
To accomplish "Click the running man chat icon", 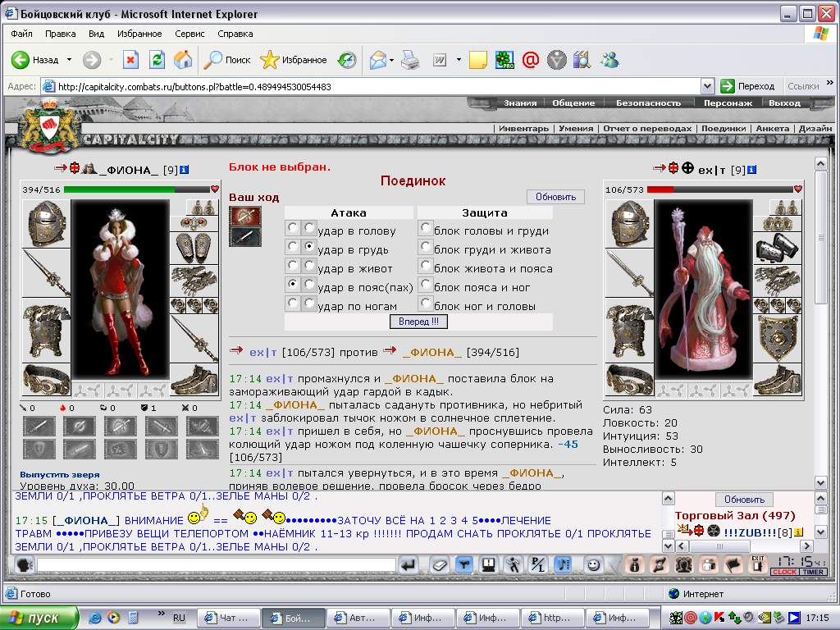I will [x=514, y=565].
